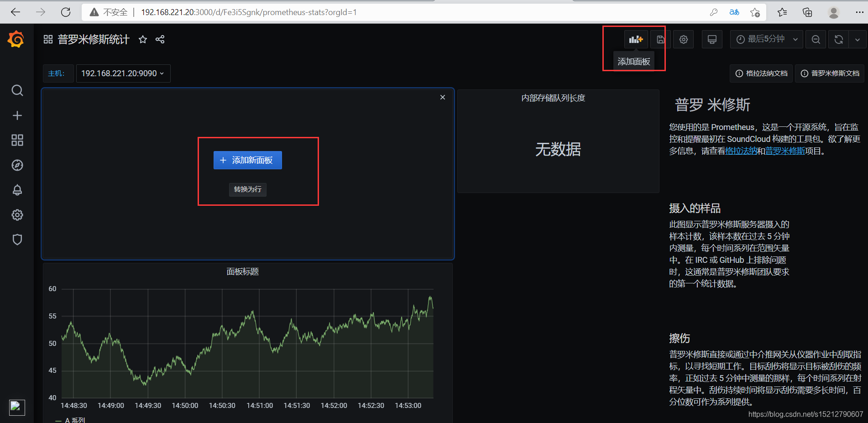Open the 普罗米修斯文档 link button

pos(830,73)
